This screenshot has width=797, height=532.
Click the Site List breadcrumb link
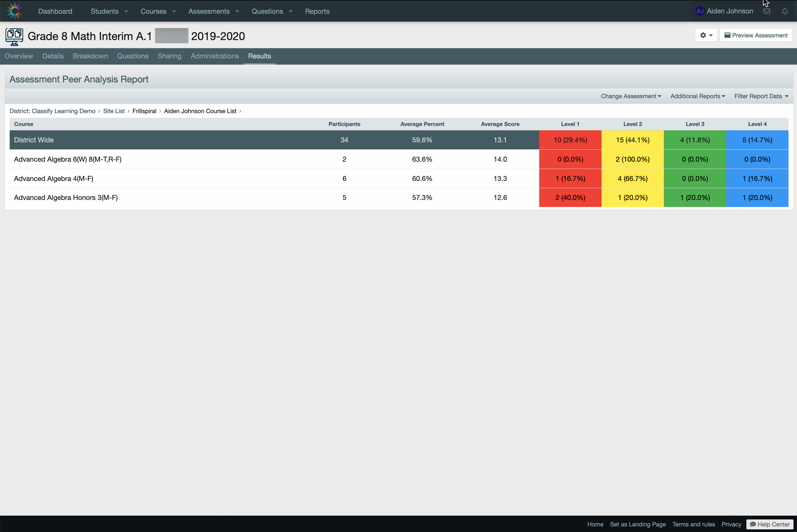point(114,111)
